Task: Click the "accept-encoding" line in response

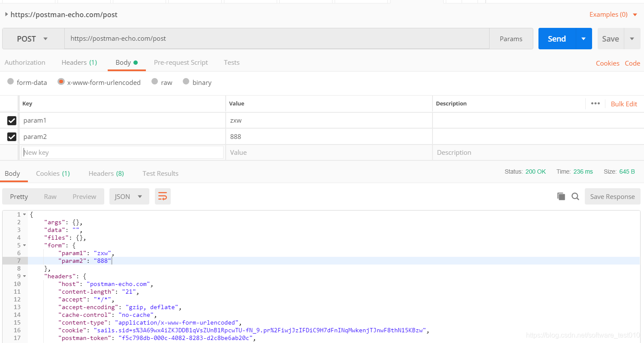Action: (120, 307)
